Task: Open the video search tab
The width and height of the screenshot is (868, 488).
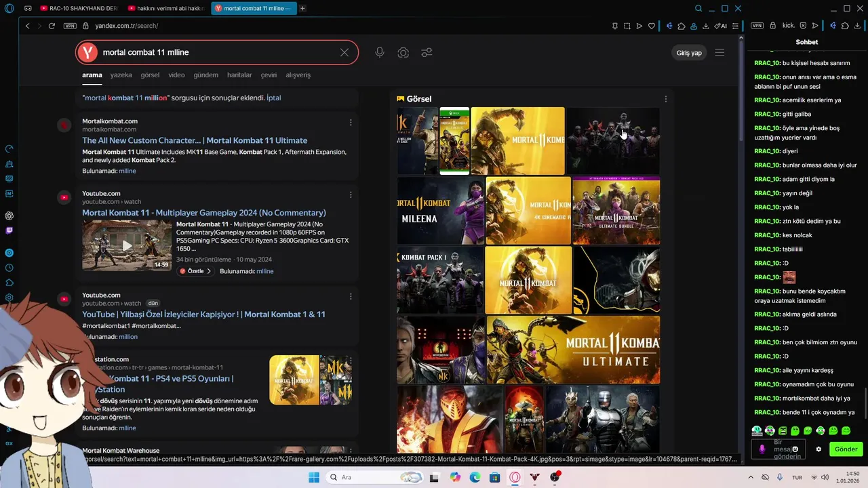Action: (x=176, y=75)
